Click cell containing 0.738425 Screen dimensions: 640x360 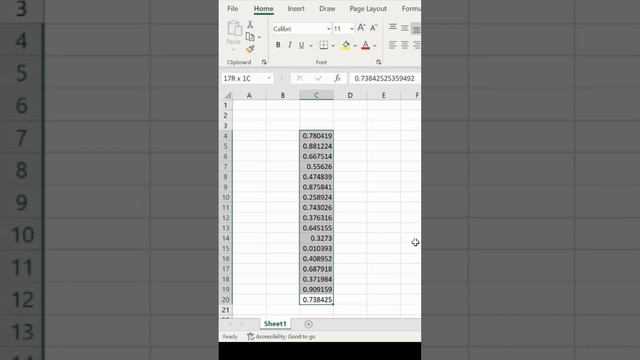coord(316,300)
